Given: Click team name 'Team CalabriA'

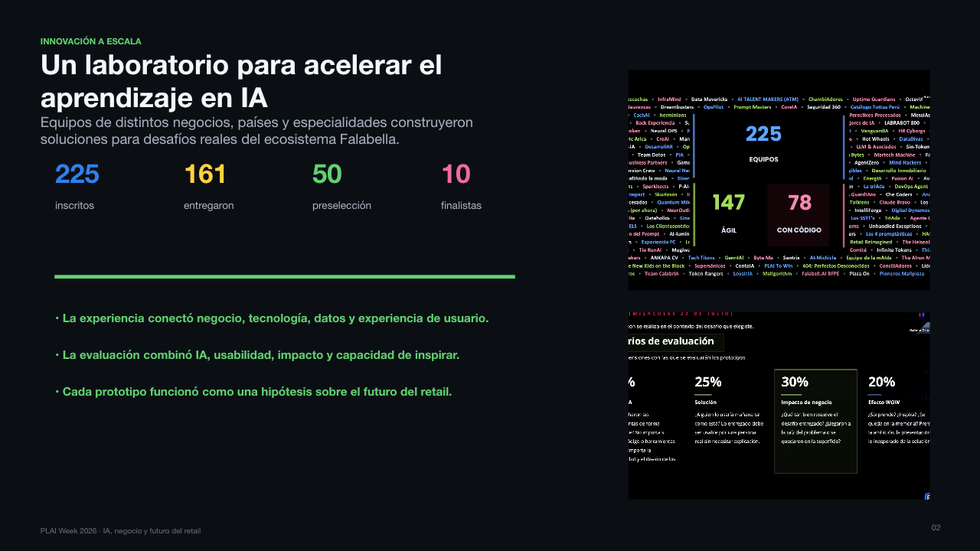Looking at the screenshot, I should [x=661, y=273].
